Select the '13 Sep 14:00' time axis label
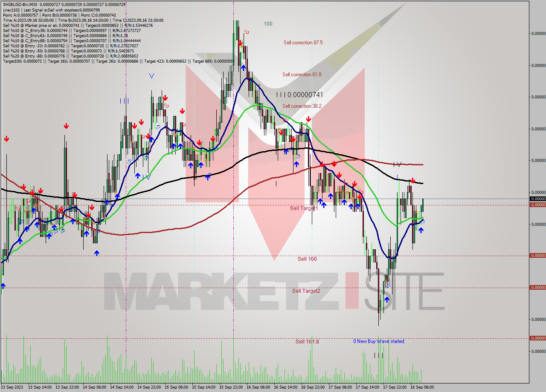 [x=40, y=387]
